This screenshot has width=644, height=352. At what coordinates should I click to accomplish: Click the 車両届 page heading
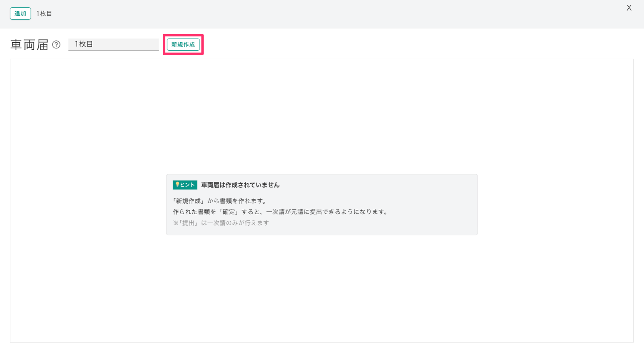click(x=29, y=45)
